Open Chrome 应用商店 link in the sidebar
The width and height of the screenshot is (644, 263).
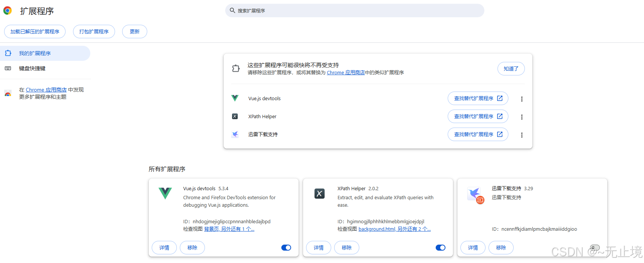[46, 90]
